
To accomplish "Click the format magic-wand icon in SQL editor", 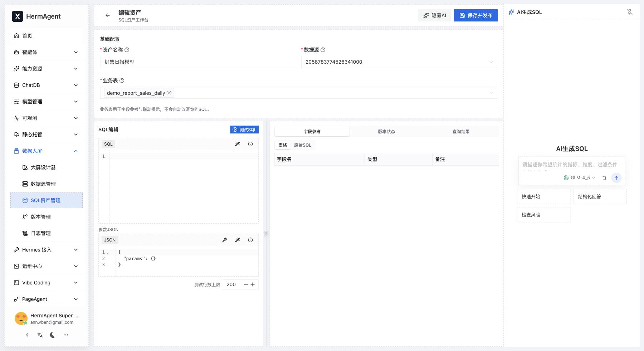I will pyautogui.click(x=238, y=144).
